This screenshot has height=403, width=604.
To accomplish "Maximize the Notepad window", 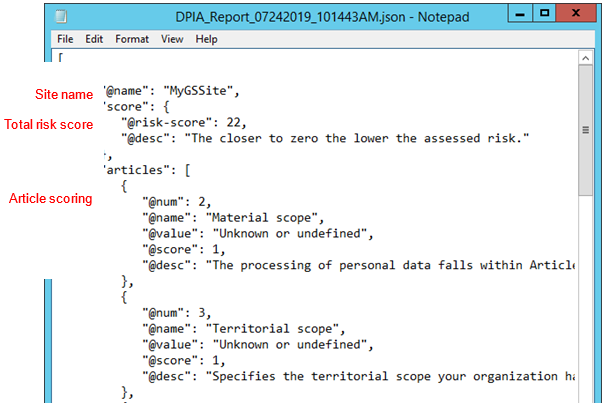I will pos(544,13).
